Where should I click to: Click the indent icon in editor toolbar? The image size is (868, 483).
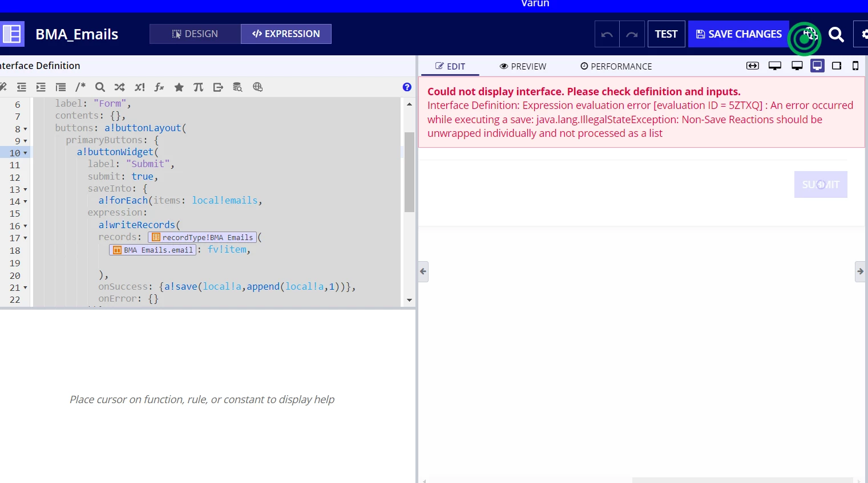[41, 87]
